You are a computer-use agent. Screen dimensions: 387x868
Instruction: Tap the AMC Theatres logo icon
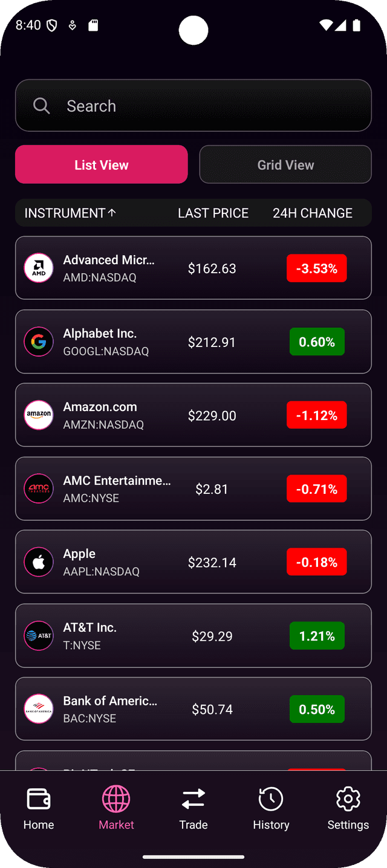pos(39,488)
